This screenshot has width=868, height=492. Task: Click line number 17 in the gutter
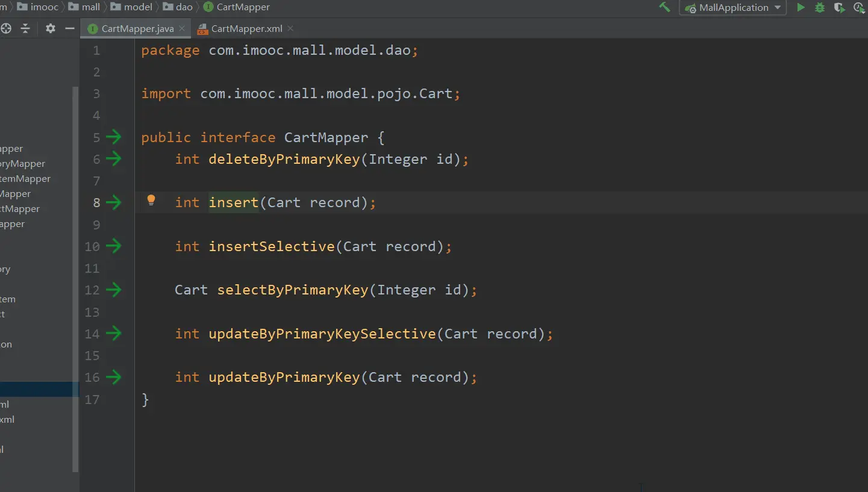[92, 399]
